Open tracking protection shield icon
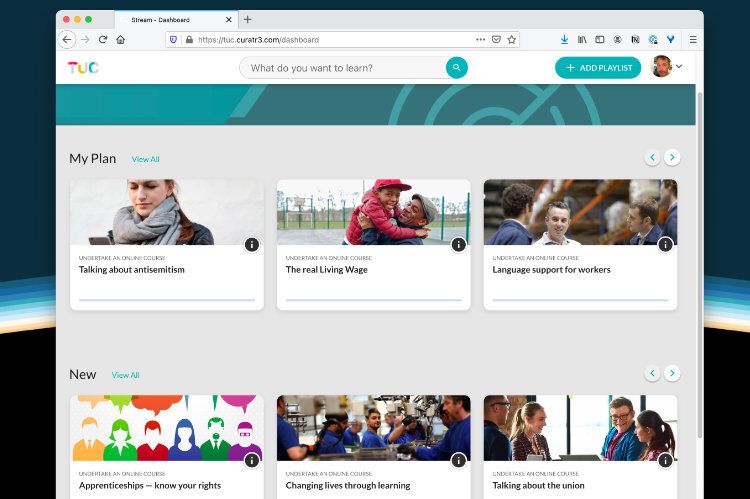Viewport: 750px width, 499px height. pos(173,40)
